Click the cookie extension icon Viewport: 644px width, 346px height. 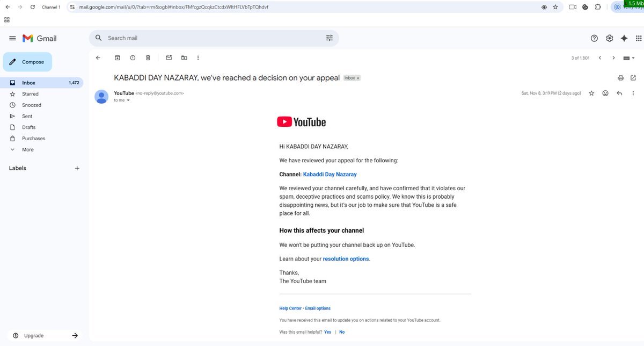585,7
